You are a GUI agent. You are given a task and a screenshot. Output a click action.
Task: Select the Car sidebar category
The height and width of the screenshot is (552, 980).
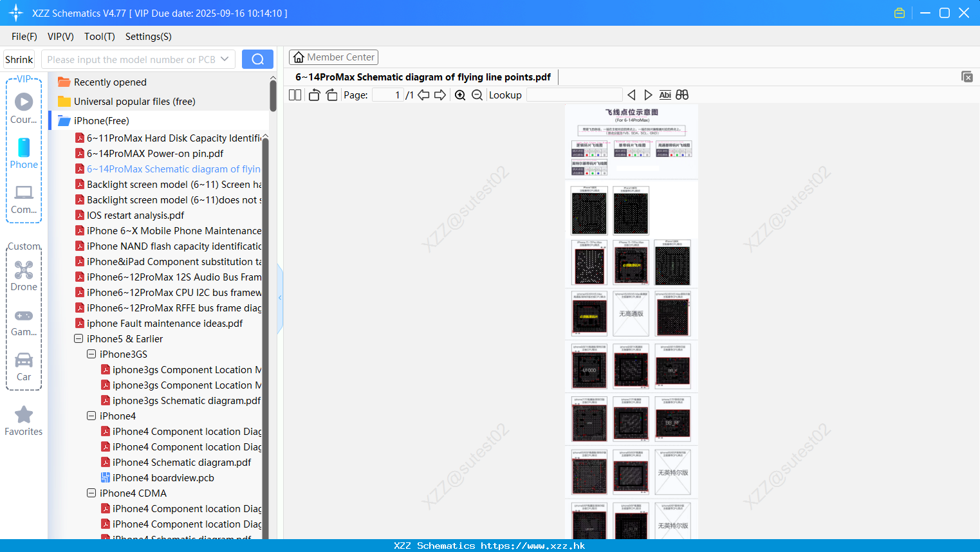pyautogui.click(x=24, y=366)
